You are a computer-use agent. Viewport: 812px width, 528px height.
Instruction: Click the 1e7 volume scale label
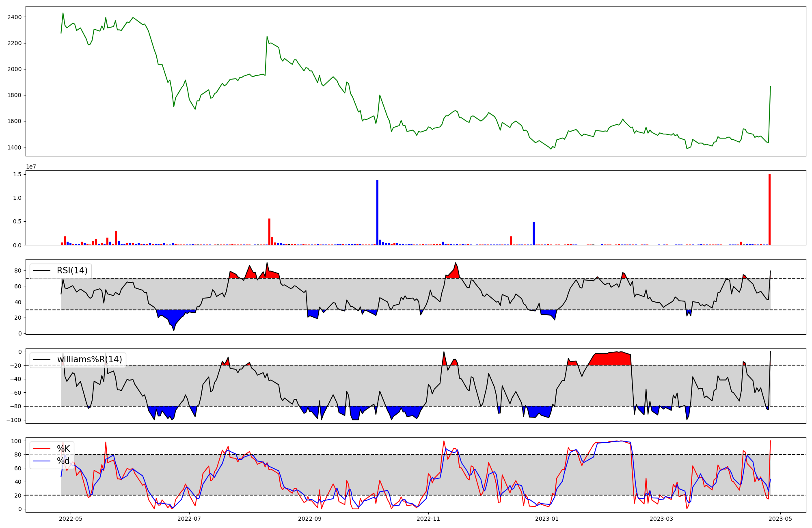pyautogui.click(x=31, y=167)
